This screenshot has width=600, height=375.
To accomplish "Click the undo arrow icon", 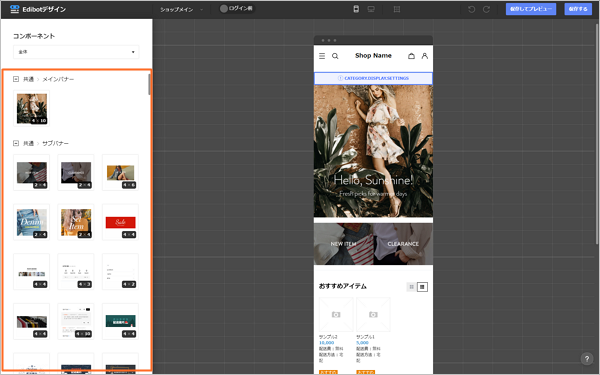I will coord(471,9).
